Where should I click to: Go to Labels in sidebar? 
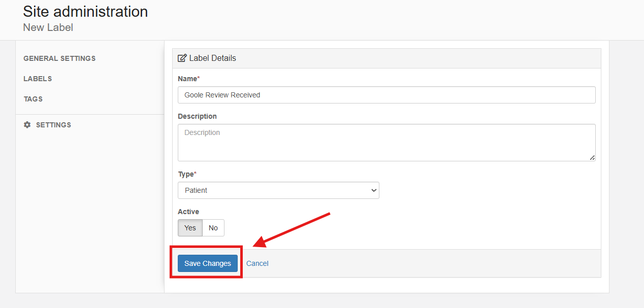click(x=38, y=79)
